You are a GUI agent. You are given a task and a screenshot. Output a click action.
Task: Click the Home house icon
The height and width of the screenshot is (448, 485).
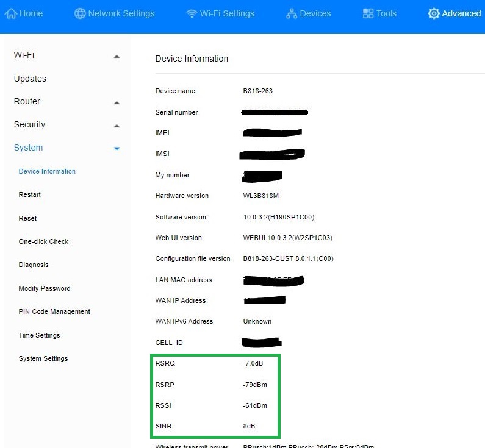11,13
